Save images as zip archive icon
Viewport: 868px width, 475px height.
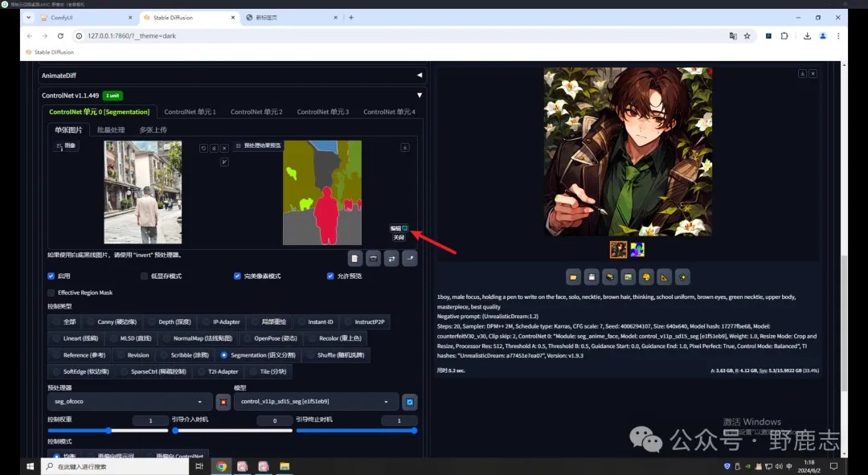[x=610, y=276]
